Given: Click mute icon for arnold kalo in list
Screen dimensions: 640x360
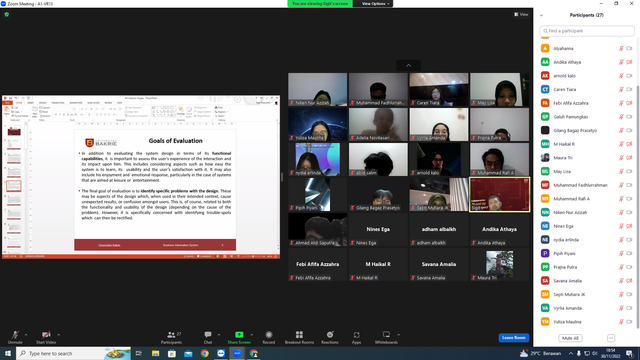Looking at the screenshot, I should tap(621, 76).
